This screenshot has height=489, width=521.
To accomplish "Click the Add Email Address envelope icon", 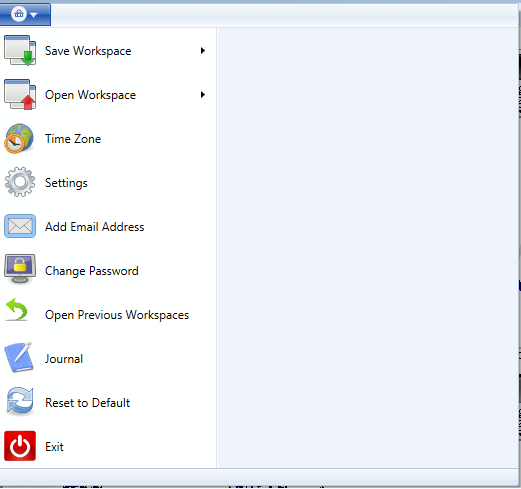I will pos(20,226).
